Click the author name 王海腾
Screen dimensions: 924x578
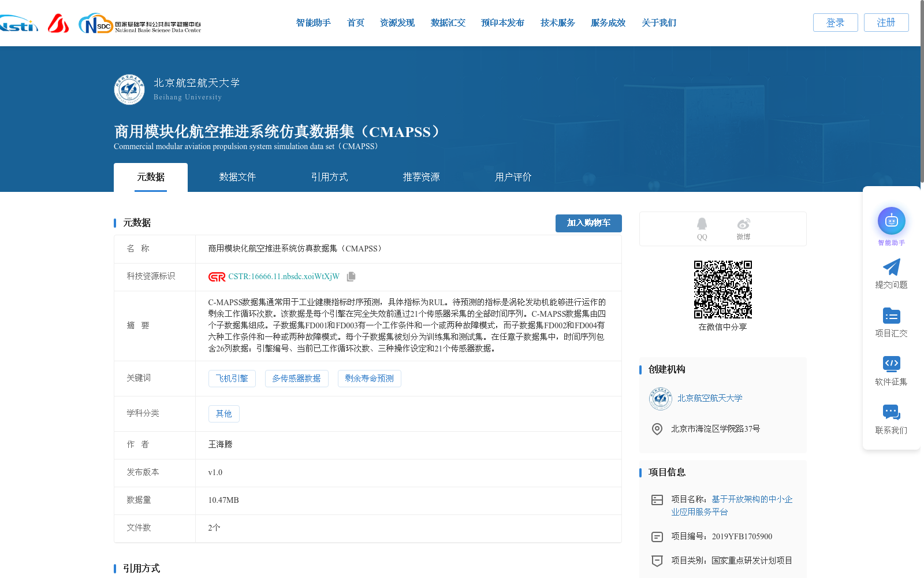(220, 444)
